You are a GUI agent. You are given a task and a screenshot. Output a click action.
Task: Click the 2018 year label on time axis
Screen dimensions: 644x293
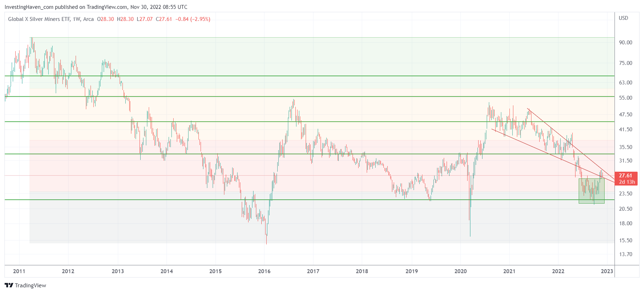coord(362,271)
